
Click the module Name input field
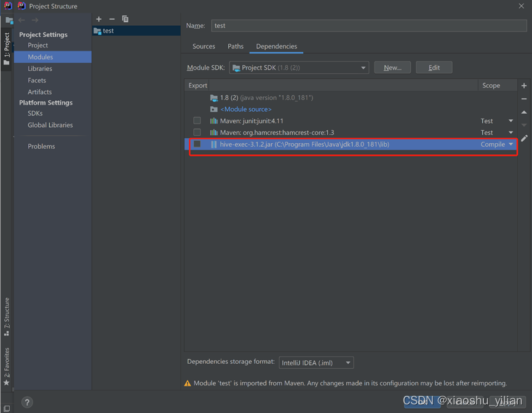[369, 25]
